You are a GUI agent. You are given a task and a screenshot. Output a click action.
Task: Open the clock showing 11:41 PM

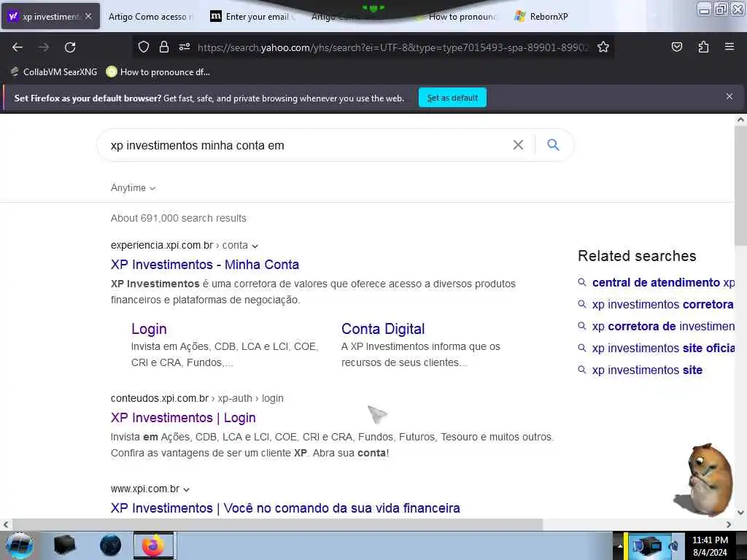pos(710,545)
